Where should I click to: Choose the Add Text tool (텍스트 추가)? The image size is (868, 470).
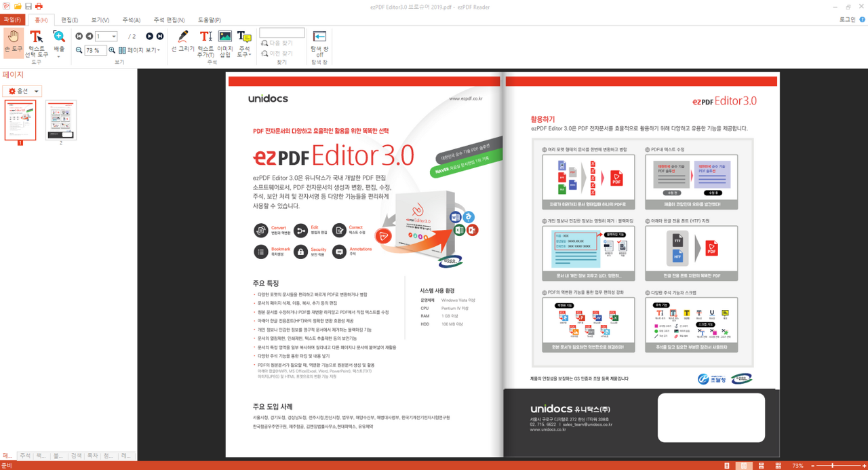point(205,43)
